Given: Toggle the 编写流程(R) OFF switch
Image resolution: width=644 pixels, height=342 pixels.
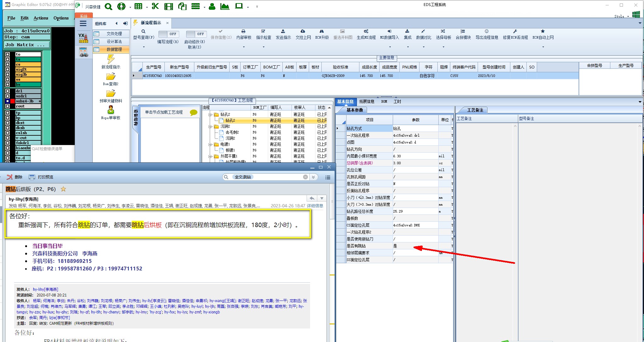Looking at the screenshot, I should [169, 34].
